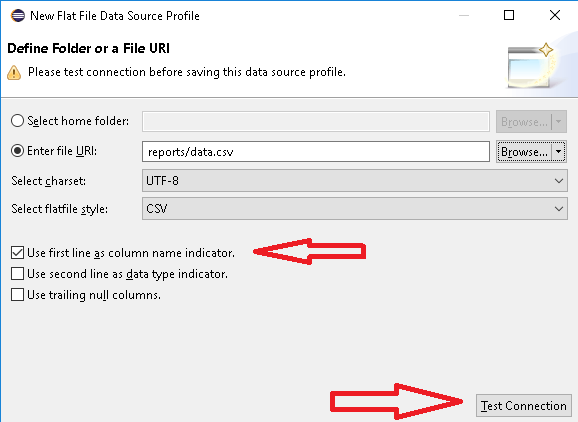
Task: Click the grayed Browse button for home folder
Action: click(x=524, y=121)
